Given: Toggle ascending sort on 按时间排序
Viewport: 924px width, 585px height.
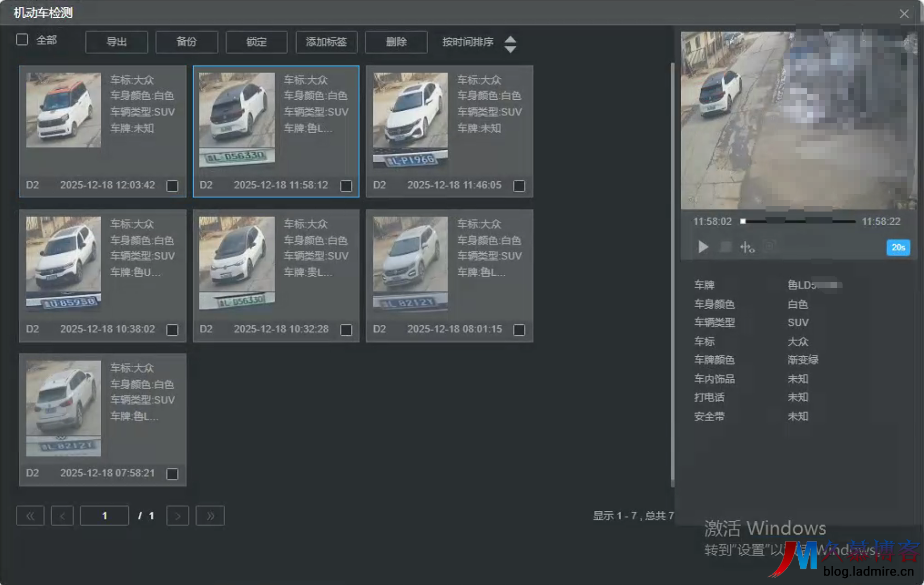Looking at the screenshot, I should (511, 39).
